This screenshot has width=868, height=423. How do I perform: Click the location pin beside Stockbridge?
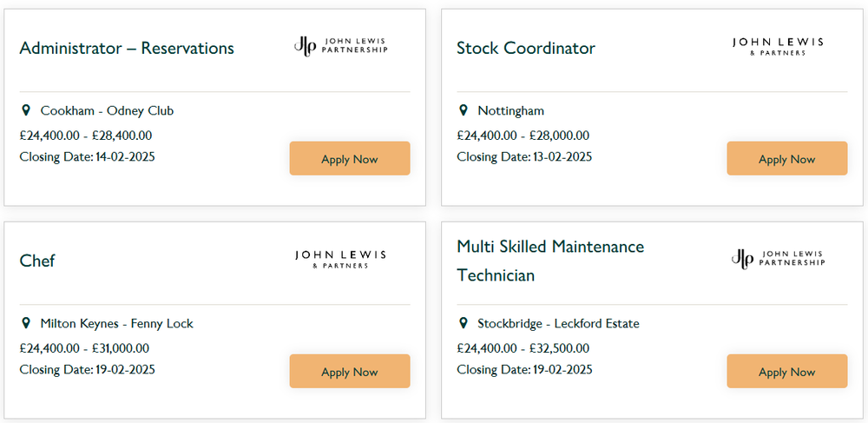(464, 323)
